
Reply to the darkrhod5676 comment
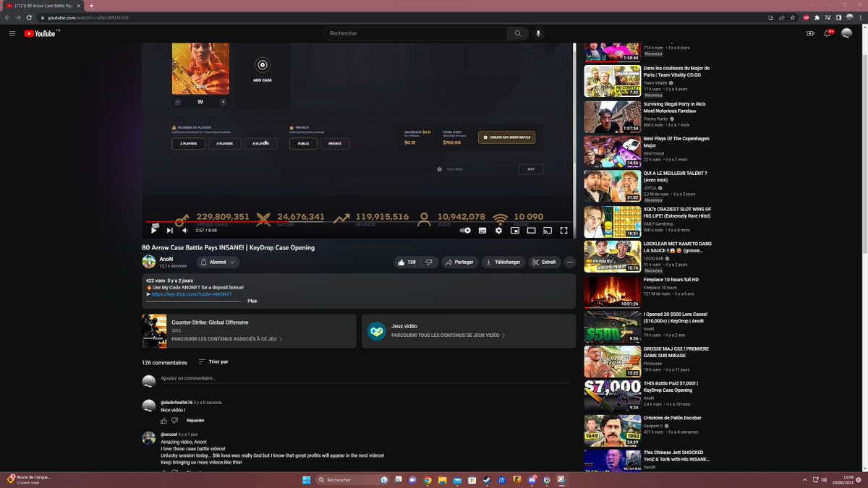195,420
